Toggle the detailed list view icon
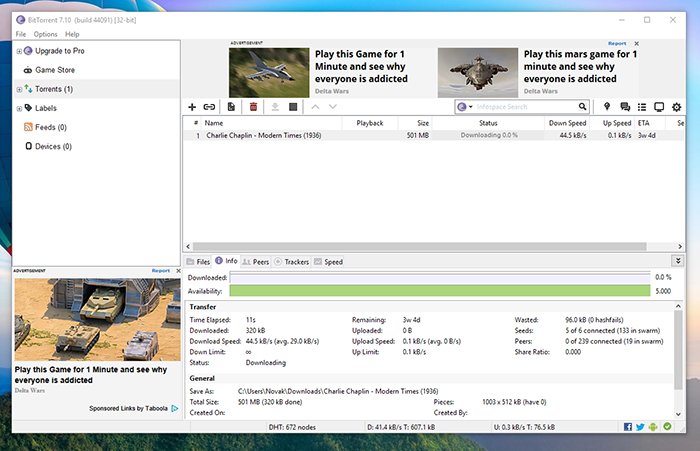The image size is (700, 451). click(642, 107)
